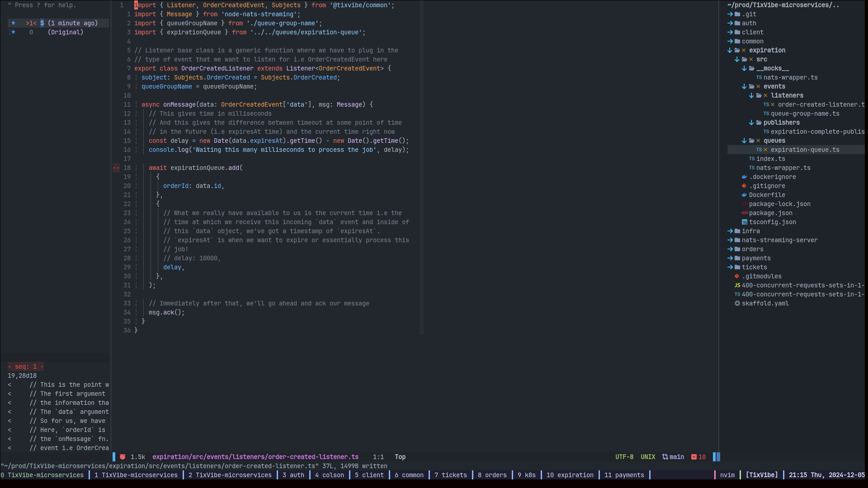Click the red deleted-line sign at line 18
Viewport: 868px width, 488px height.
click(x=116, y=168)
